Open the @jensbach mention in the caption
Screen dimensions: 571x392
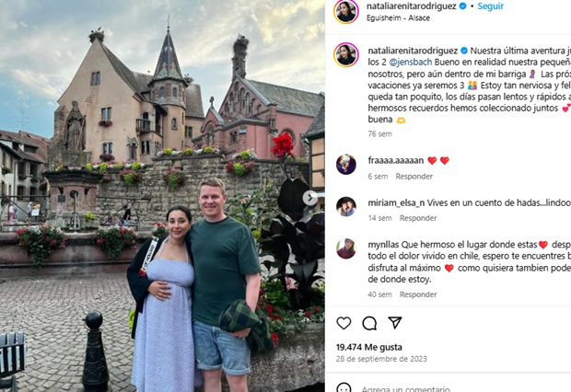[x=411, y=63]
